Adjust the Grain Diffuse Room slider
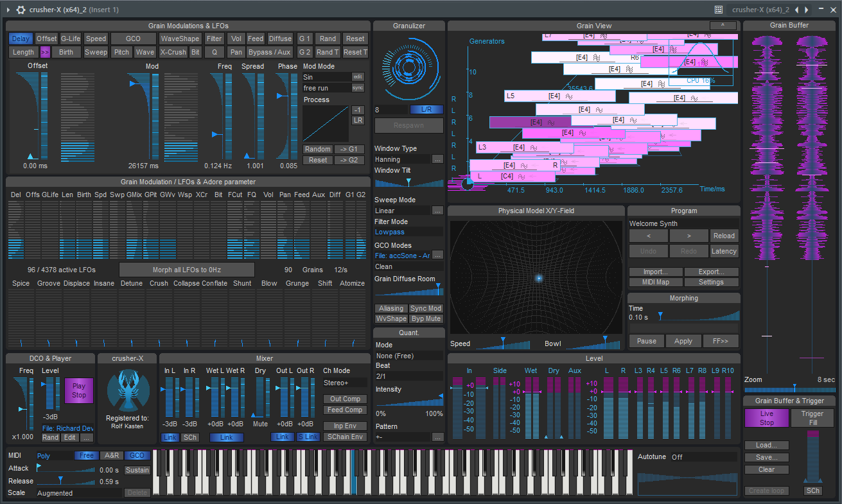The image size is (842, 504). (x=408, y=290)
